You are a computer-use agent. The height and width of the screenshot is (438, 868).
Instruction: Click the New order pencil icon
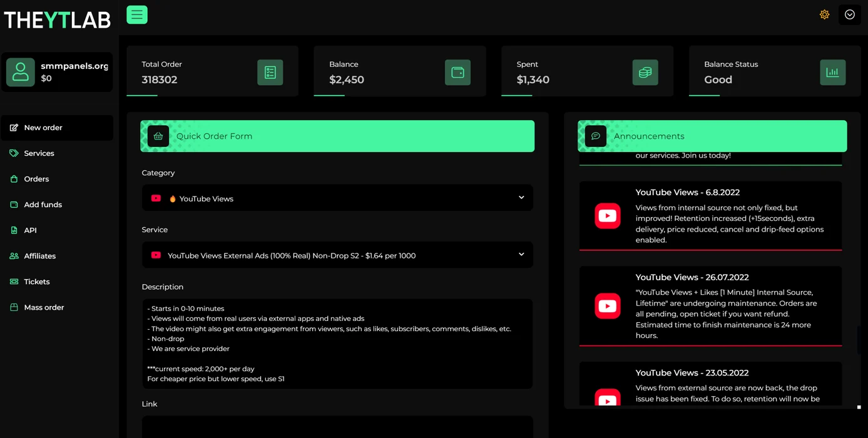click(14, 128)
